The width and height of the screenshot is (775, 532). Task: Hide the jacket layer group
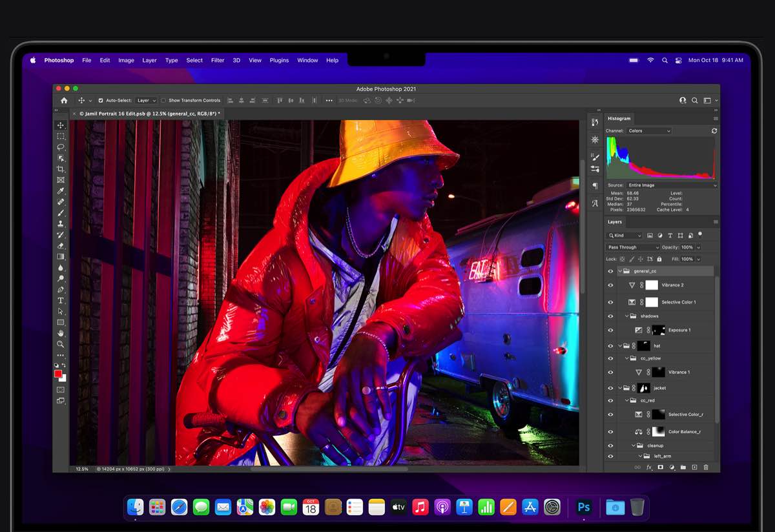click(610, 388)
